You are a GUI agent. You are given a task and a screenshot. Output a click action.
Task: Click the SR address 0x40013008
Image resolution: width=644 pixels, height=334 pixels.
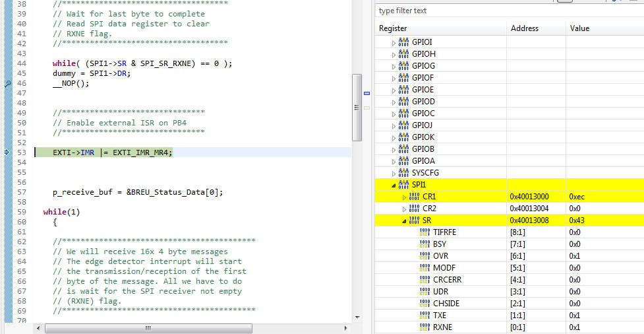tap(529, 221)
